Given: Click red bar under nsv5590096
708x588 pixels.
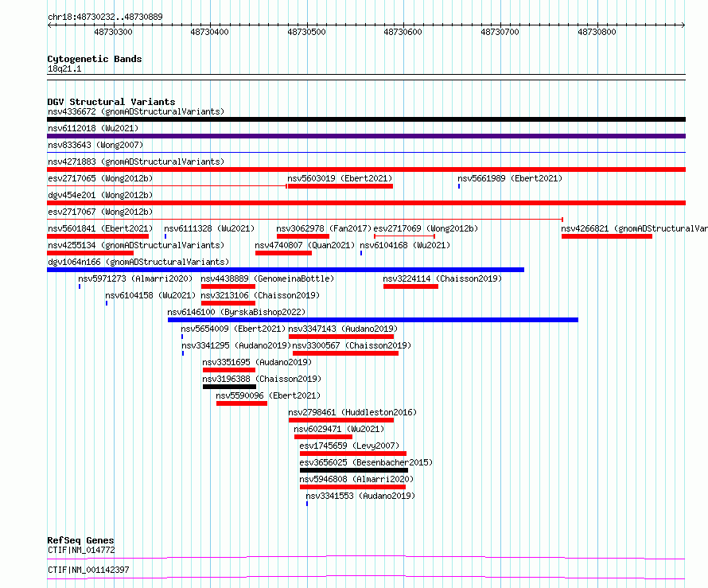Looking at the screenshot, I should pos(242,403).
